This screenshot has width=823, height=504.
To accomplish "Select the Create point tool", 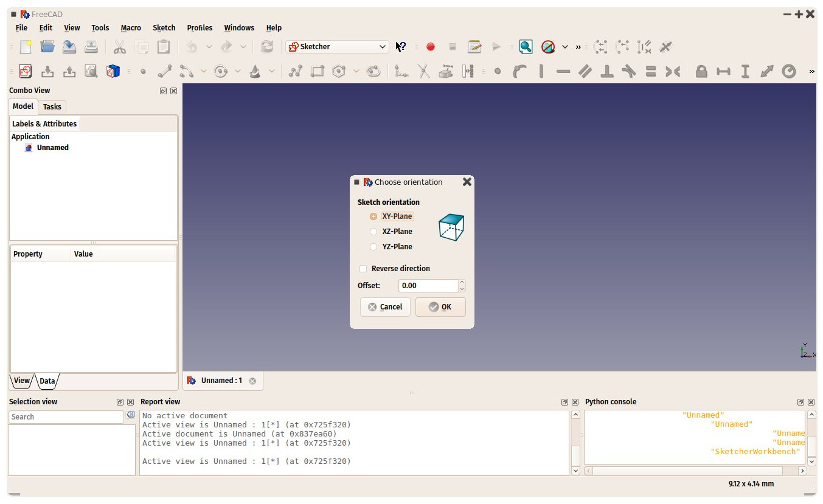I will pos(143,71).
